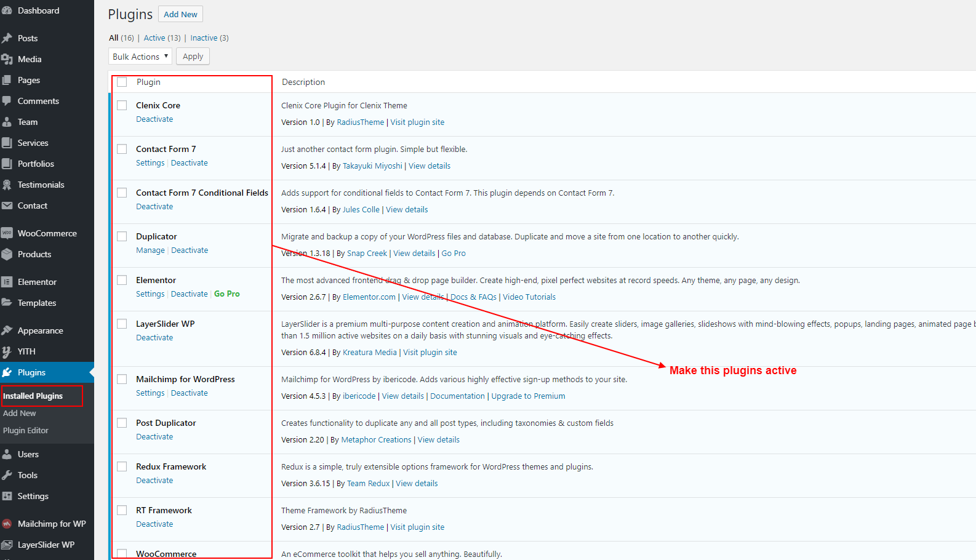976x560 pixels.
Task: Click the Pages icon in sidebar
Action: 7,80
